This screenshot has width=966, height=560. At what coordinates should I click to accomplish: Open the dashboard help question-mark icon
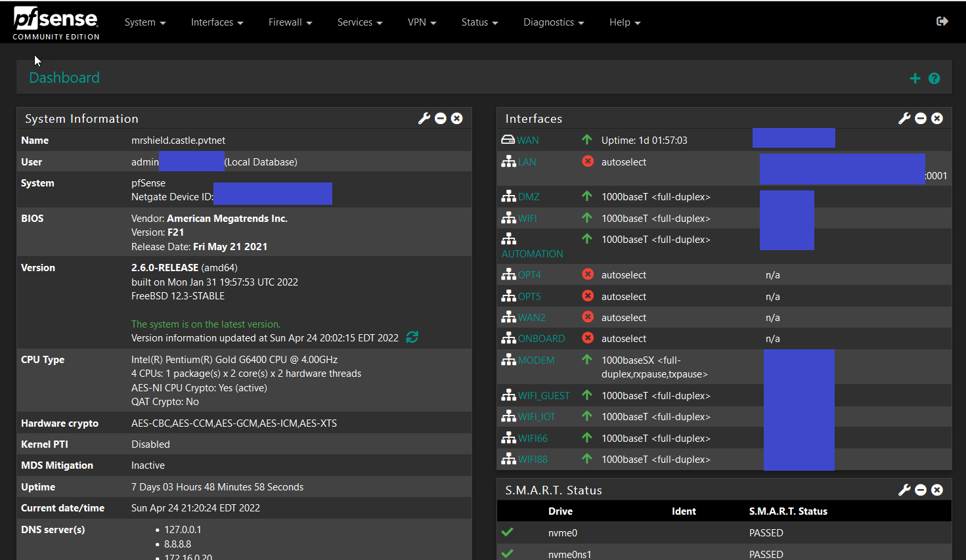934,79
